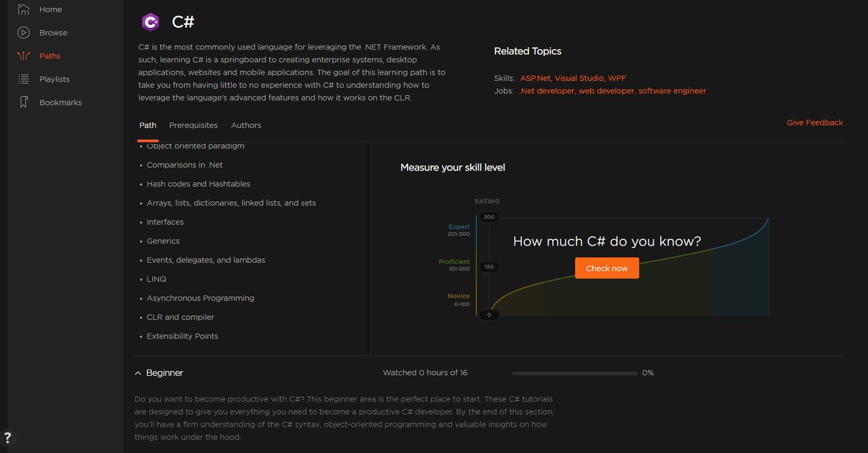This screenshot has width=868, height=453.
Task: Open the help question mark icon
Action: [x=7, y=438]
